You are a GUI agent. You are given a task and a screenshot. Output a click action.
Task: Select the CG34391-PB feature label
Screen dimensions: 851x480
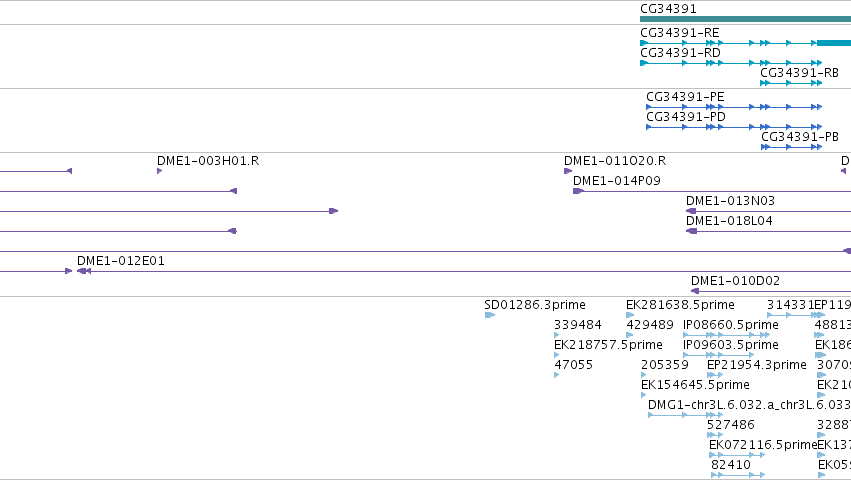pyautogui.click(x=799, y=137)
